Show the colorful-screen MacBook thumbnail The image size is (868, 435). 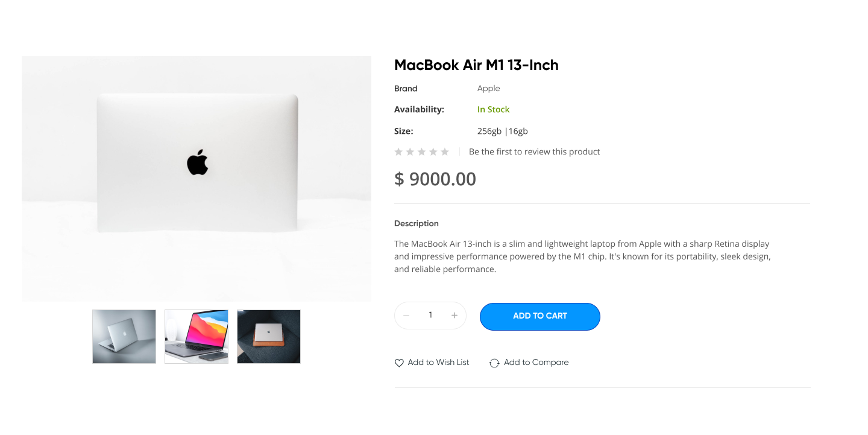[x=197, y=337]
